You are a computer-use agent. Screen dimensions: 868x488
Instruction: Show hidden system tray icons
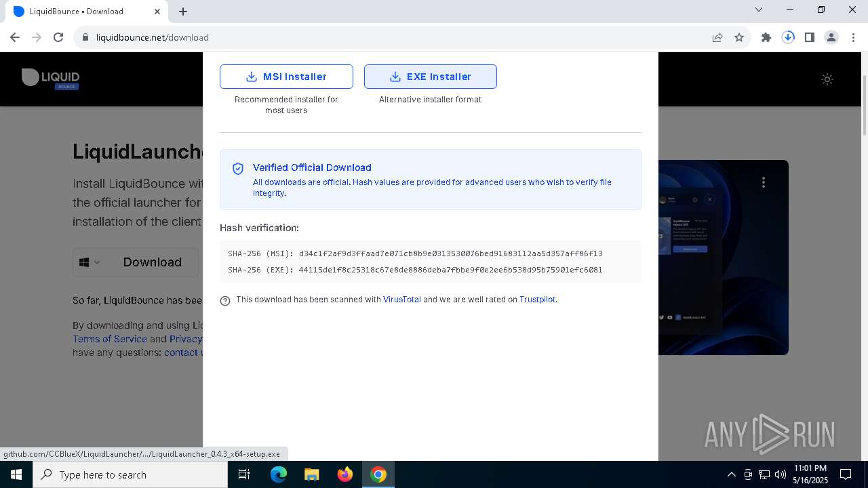(731, 474)
